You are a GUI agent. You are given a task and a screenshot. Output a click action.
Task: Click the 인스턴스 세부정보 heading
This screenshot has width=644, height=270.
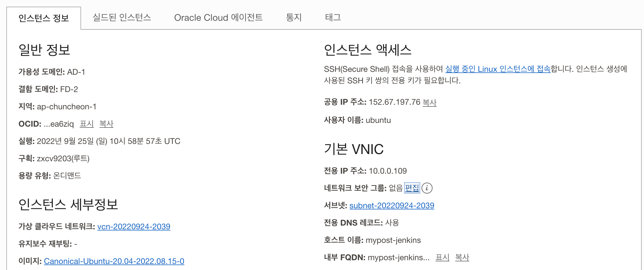pos(68,205)
